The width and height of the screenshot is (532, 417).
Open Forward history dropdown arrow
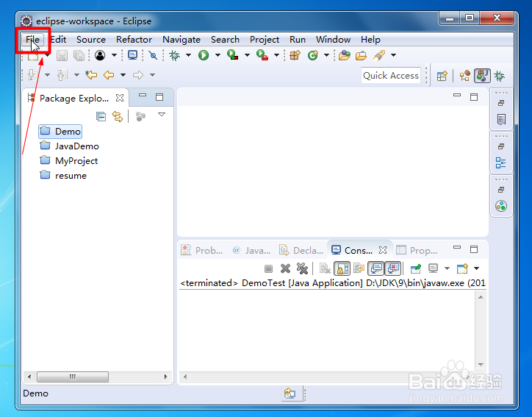coord(152,75)
